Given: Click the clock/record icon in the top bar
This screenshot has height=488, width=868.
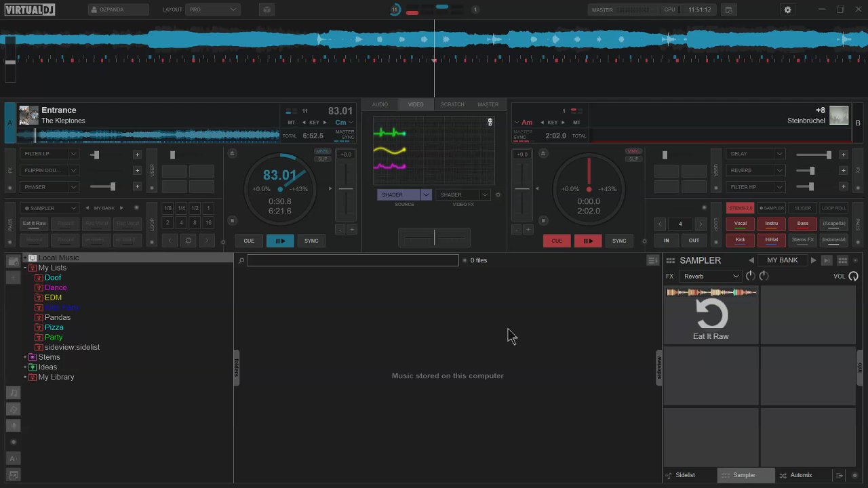Looking at the screenshot, I should [728, 10].
